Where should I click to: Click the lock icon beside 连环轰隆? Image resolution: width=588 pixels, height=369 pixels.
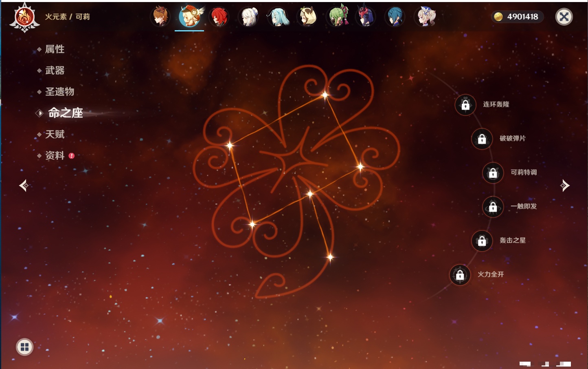click(465, 105)
